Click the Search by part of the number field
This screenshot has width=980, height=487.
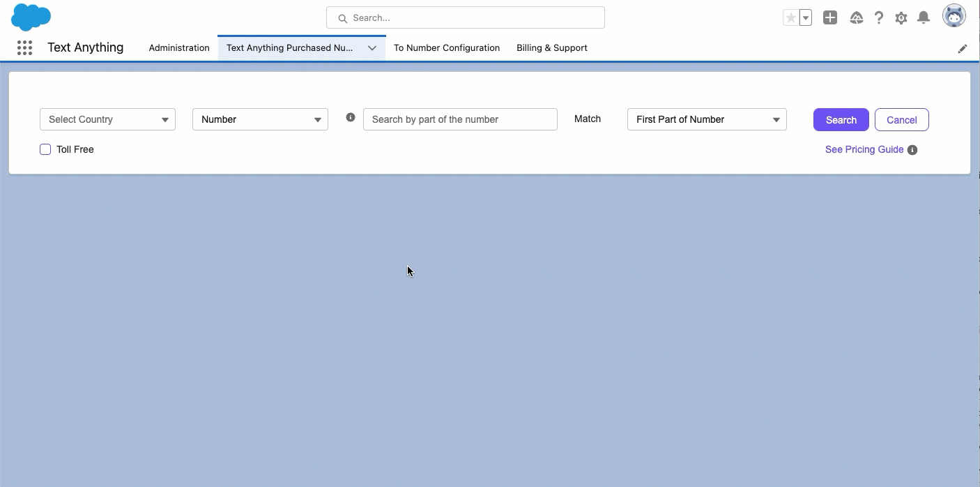pos(460,119)
